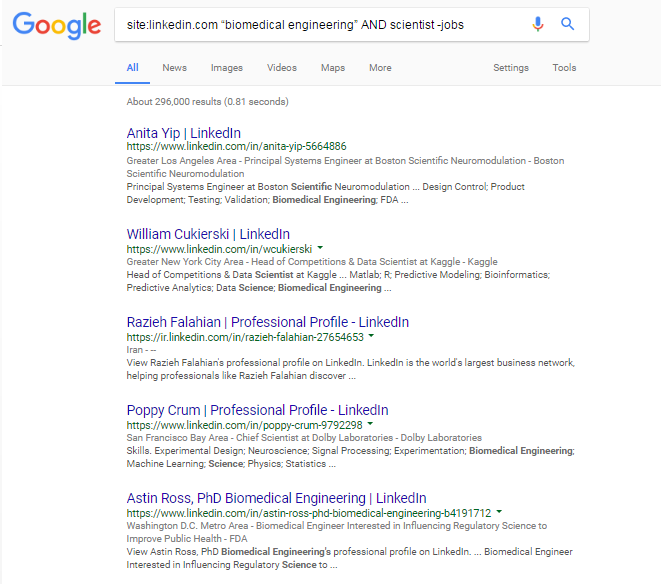Start voice search with the microphone icon

pos(537,24)
